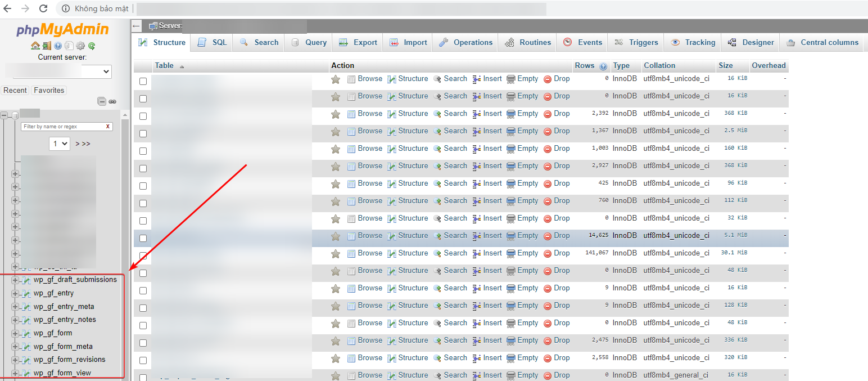
Task: Click the Favorites button
Action: click(x=49, y=90)
